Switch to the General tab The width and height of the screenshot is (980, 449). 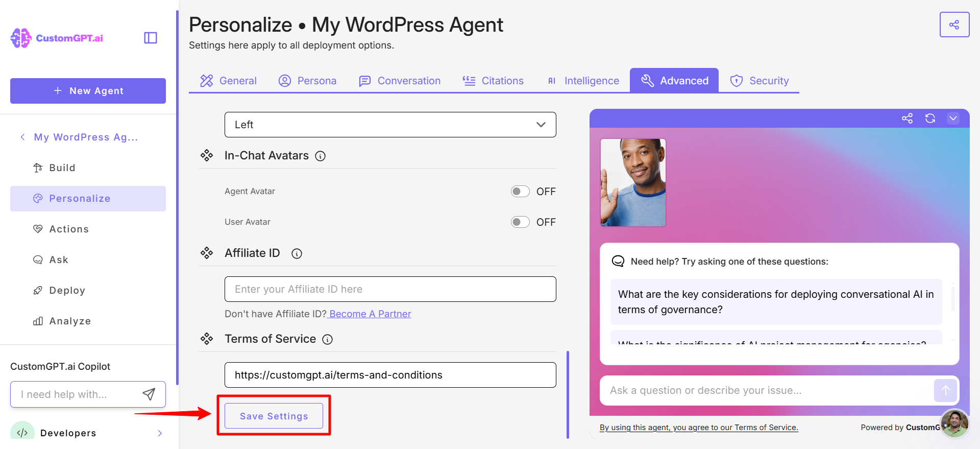point(228,81)
